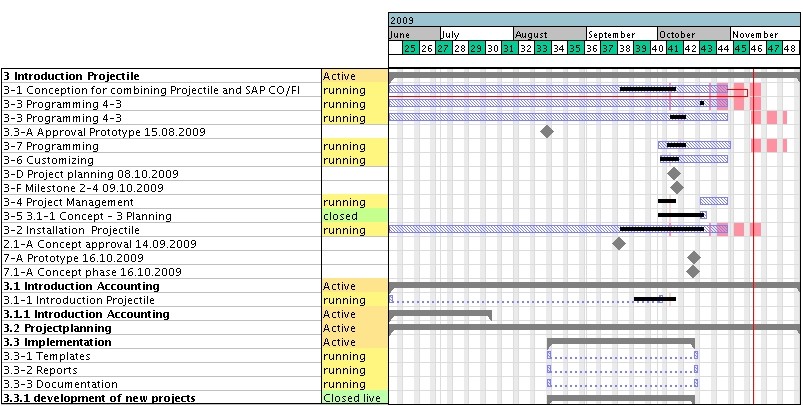This screenshot has width=803, height=406.
Task: Select week 25 in the timeline header
Action: click(410, 48)
